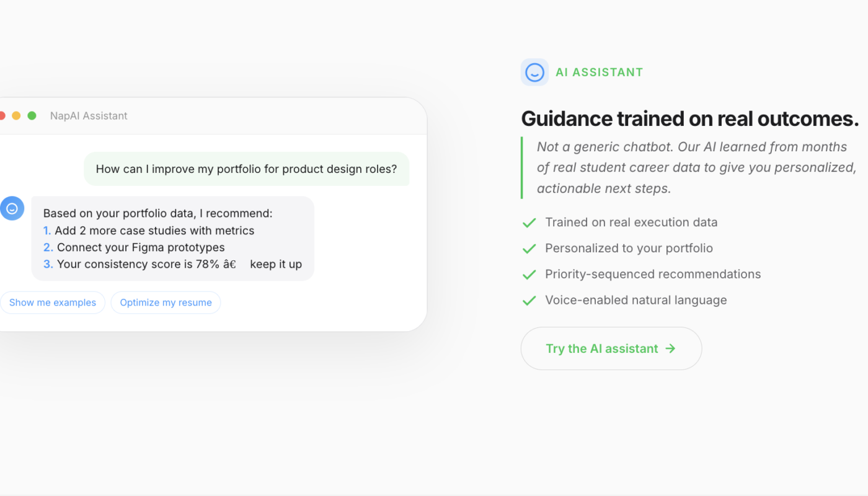
Task: Click the NapAI Assistant window title
Action: pyautogui.click(x=89, y=115)
